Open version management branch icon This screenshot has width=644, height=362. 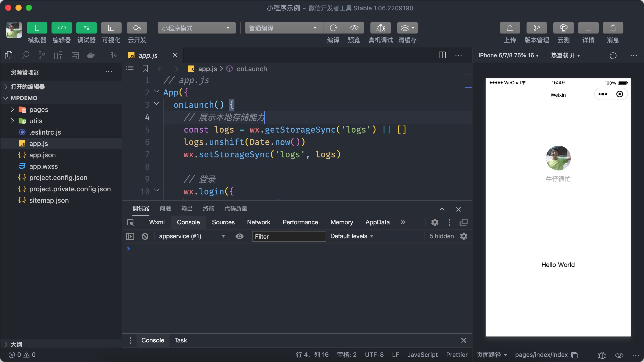pos(537,28)
